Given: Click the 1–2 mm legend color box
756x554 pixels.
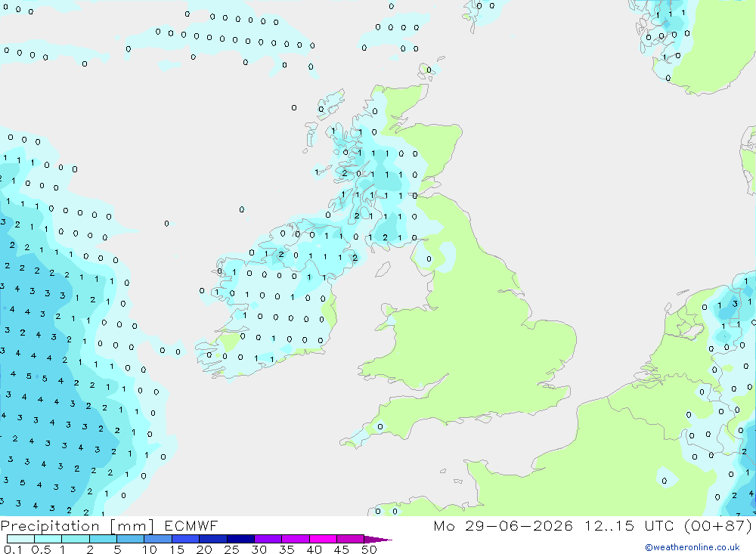Looking at the screenshot, I should (76, 539).
